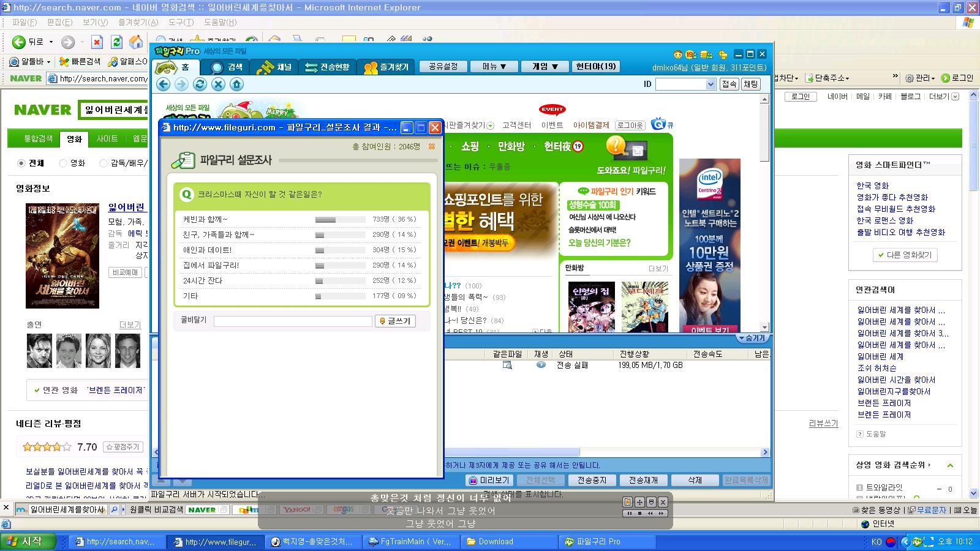Switch to the 전송현황 tab
The width and height of the screenshot is (980, 551).
pos(327,67)
